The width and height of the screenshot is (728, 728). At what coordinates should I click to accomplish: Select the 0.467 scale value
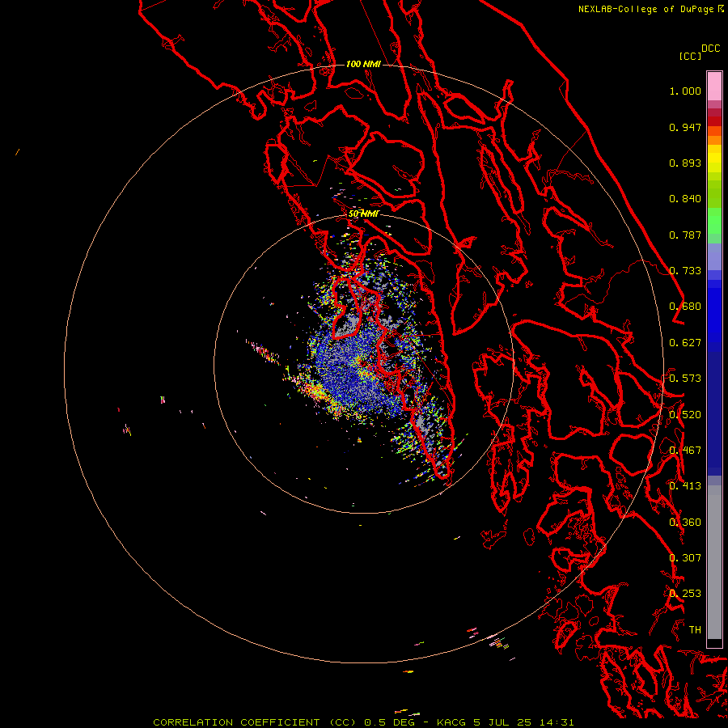pyautogui.click(x=685, y=451)
